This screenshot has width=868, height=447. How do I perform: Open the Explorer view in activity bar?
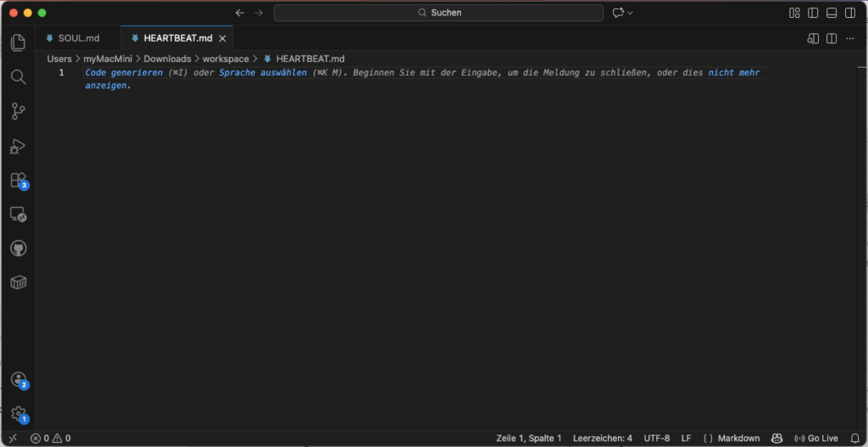(x=18, y=42)
